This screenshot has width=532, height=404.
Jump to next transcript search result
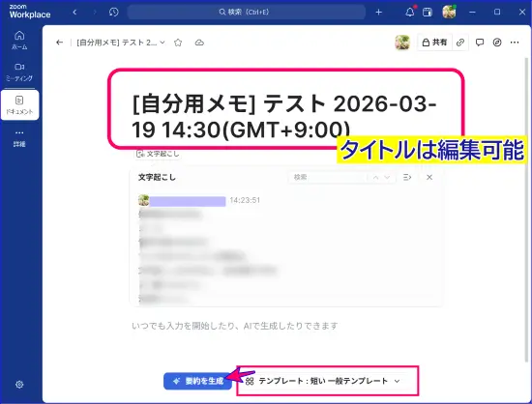click(x=387, y=177)
